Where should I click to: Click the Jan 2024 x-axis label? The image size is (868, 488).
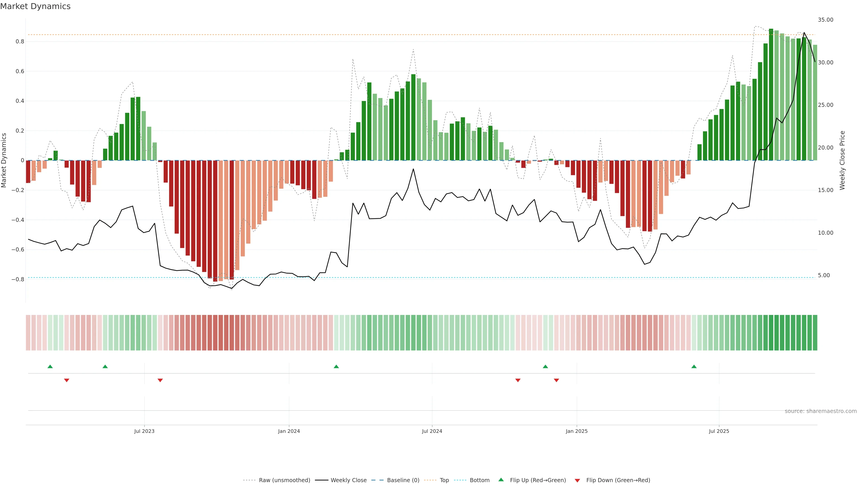pos(289,431)
